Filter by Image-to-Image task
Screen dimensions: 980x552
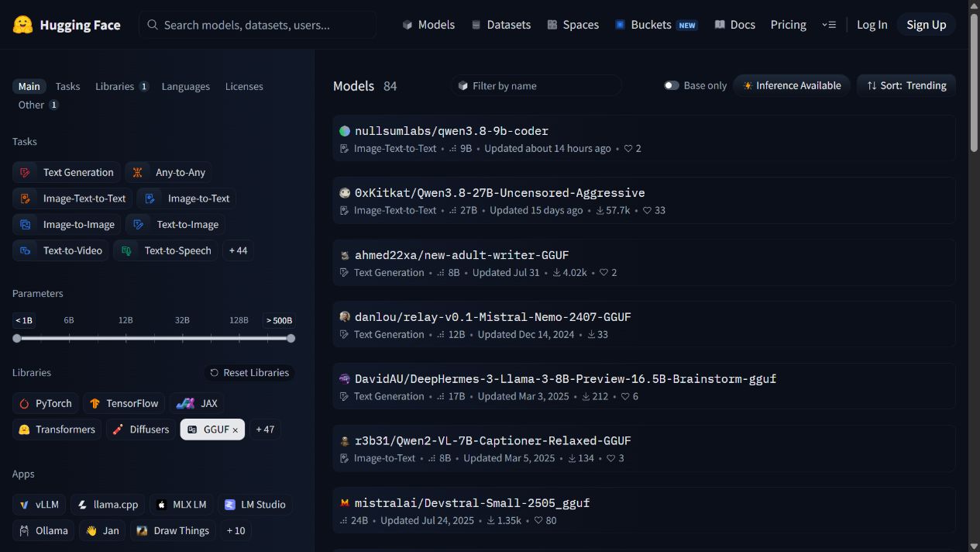[x=67, y=224]
